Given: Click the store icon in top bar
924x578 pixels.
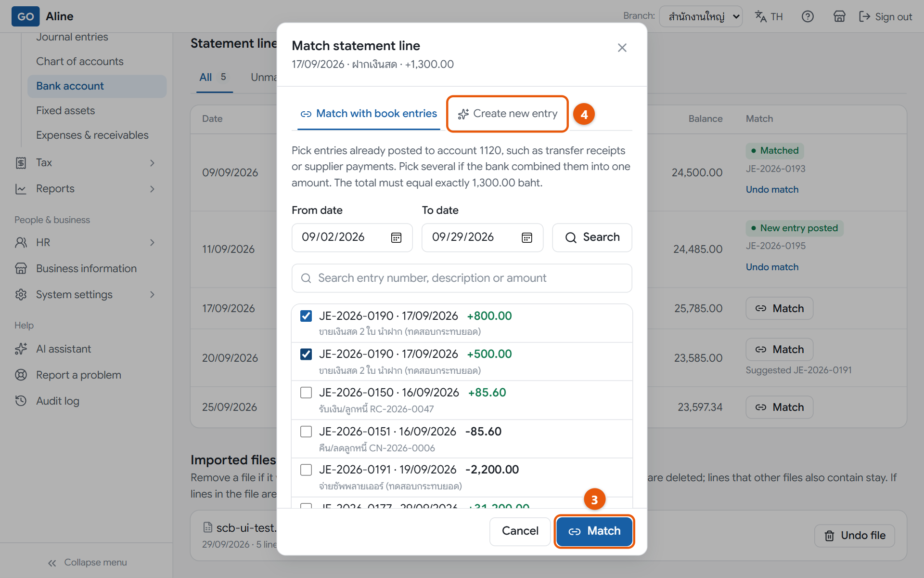Looking at the screenshot, I should (x=839, y=17).
